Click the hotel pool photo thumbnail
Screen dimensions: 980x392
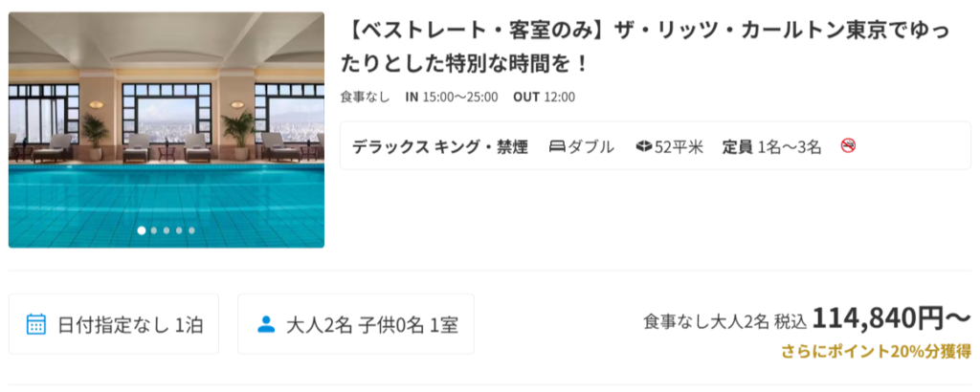(167, 130)
